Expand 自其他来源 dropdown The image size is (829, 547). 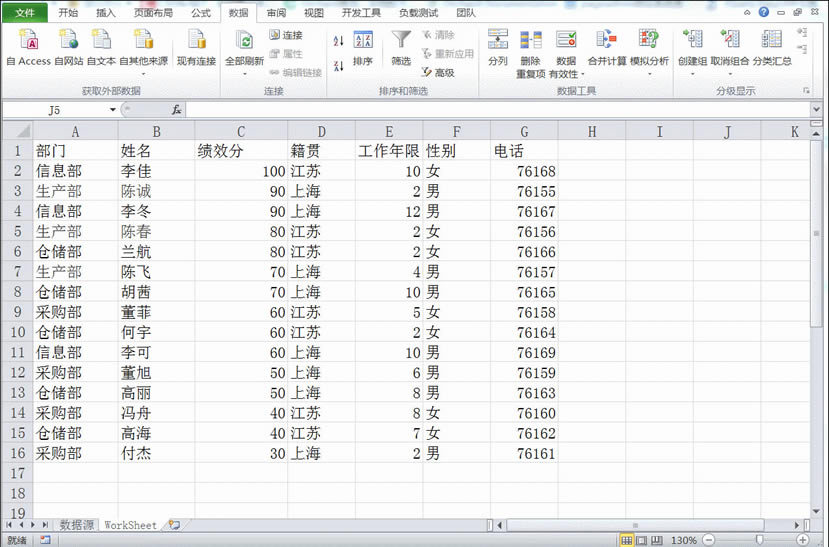point(143,74)
